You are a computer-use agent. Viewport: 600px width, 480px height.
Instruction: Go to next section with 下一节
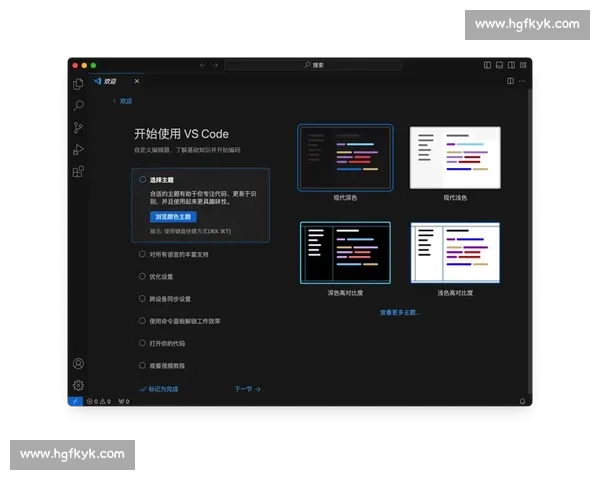pos(248,389)
